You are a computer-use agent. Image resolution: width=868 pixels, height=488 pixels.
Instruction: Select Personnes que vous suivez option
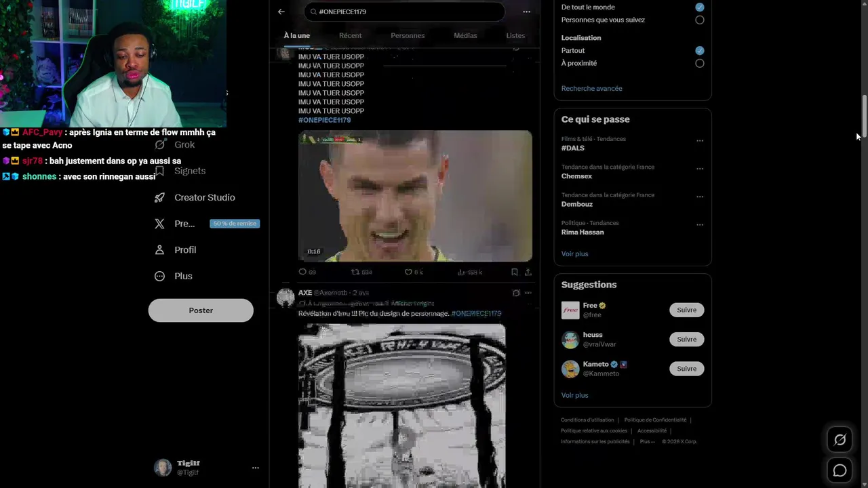pyautogui.click(x=699, y=20)
